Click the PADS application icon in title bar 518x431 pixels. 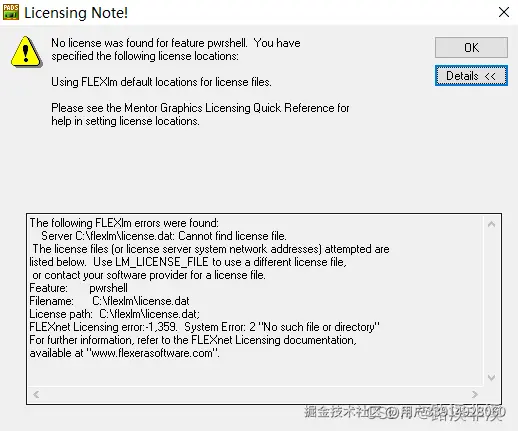[11, 12]
